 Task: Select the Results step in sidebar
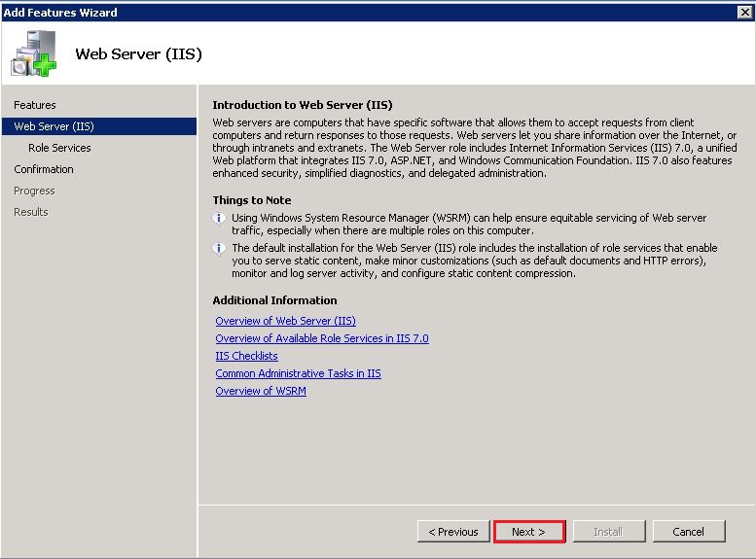31,212
